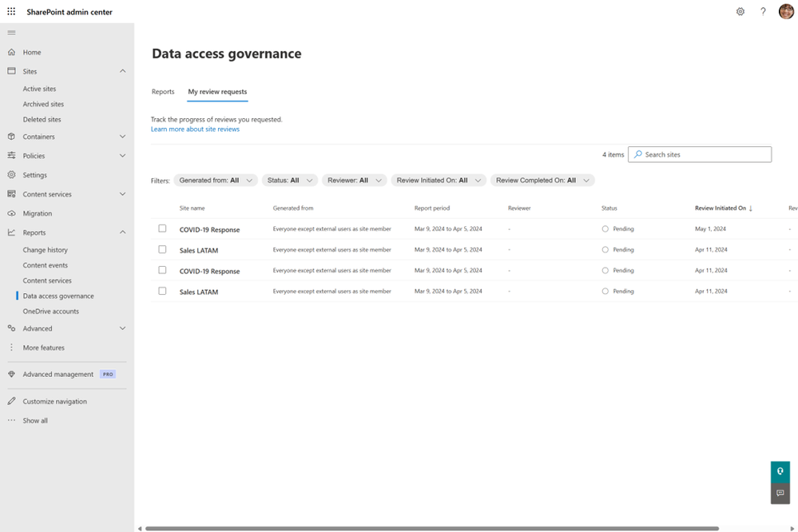
Task: Open the Status filter dropdown
Action: [290, 181]
